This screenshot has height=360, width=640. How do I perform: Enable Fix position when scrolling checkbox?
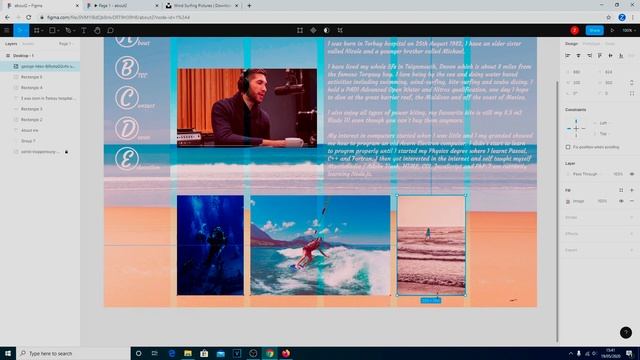click(568, 147)
